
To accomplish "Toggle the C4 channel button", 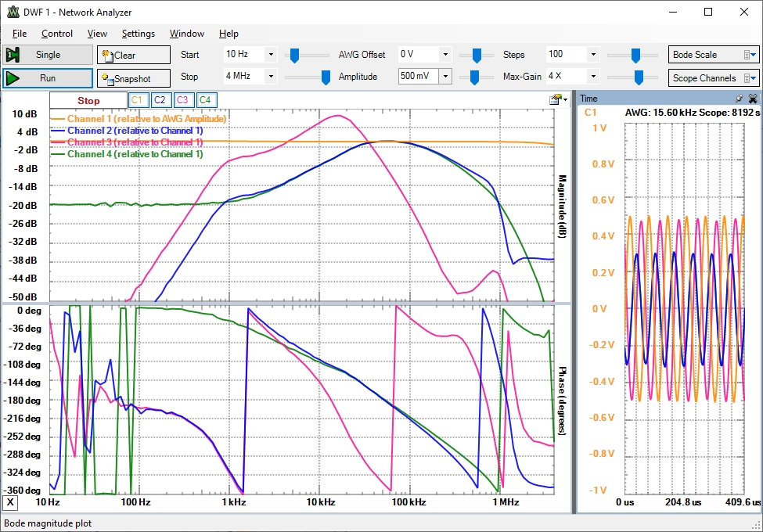I will click(x=205, y=100).
